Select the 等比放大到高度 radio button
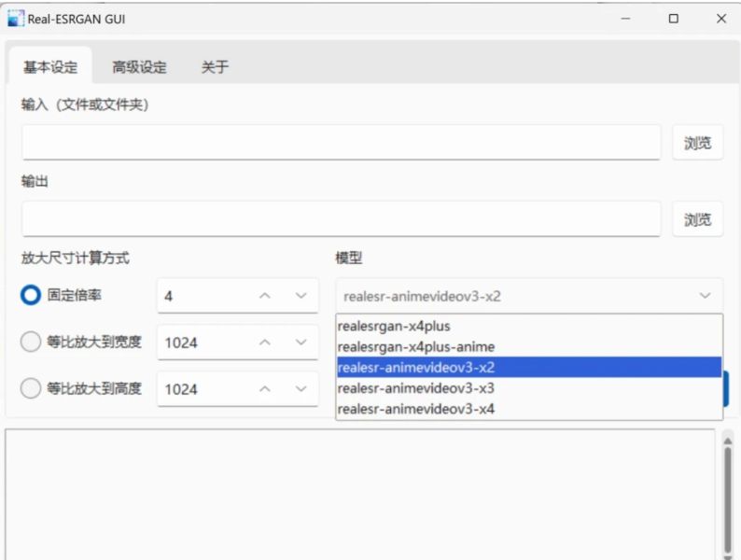The image size is (741, 560). 31,388
